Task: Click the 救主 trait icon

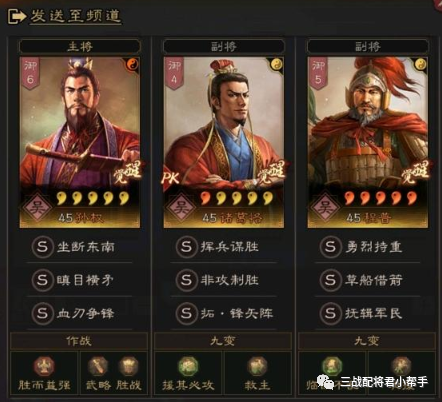Action: pyautogui.click(x=257, y=366)
